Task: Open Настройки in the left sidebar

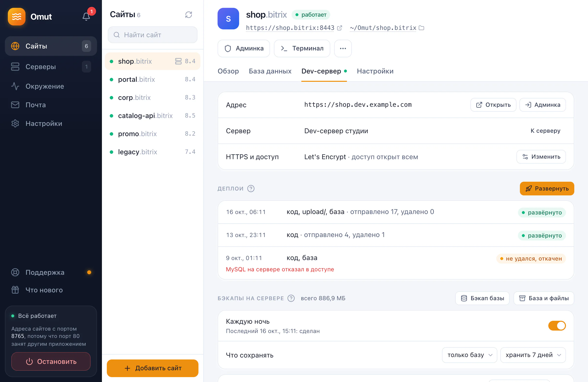Action: point(51,123)
